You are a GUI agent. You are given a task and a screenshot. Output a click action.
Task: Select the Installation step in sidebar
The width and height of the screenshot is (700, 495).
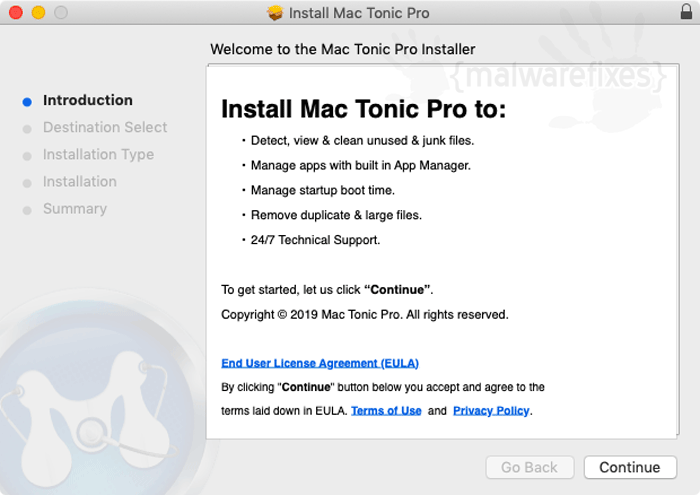click(x=80, y=182)
